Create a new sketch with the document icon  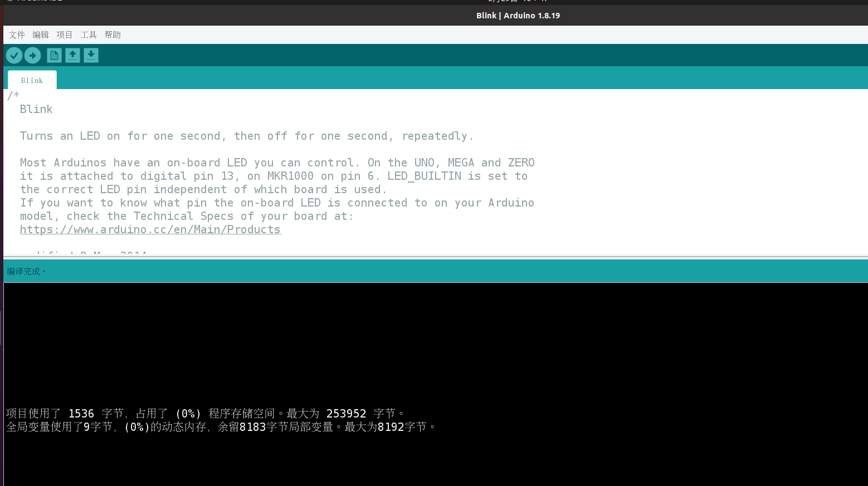click(x=53, y=55)
